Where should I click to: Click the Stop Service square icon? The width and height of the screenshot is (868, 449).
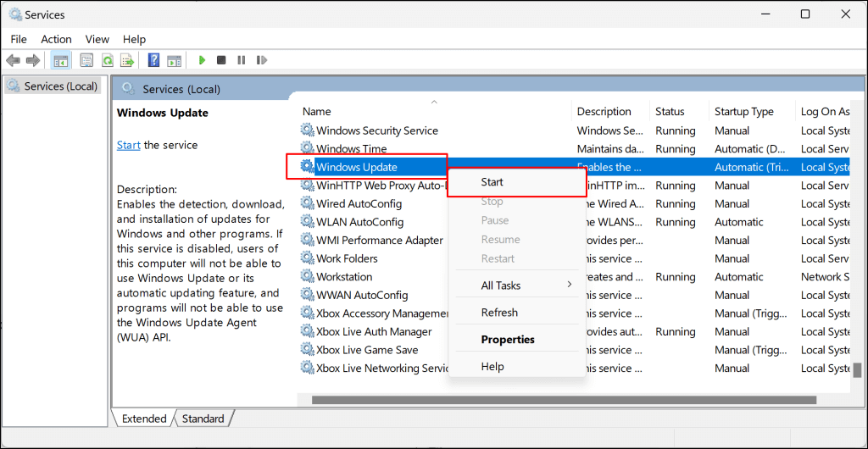point(221,60)
